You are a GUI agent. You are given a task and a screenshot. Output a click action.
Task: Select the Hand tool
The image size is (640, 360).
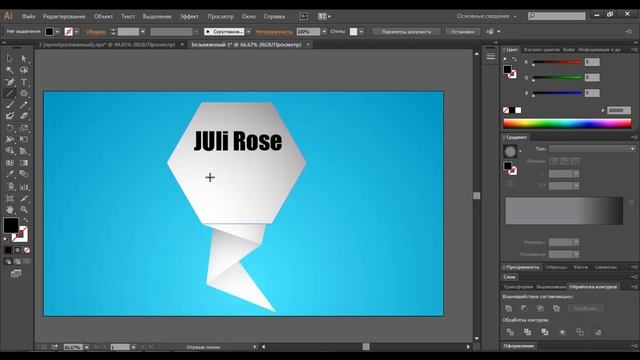[9, 210]
